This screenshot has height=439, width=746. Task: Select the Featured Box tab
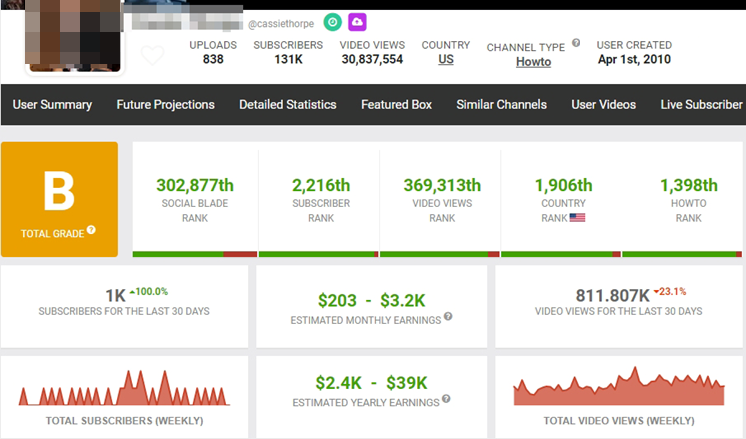tap(396, 104)
